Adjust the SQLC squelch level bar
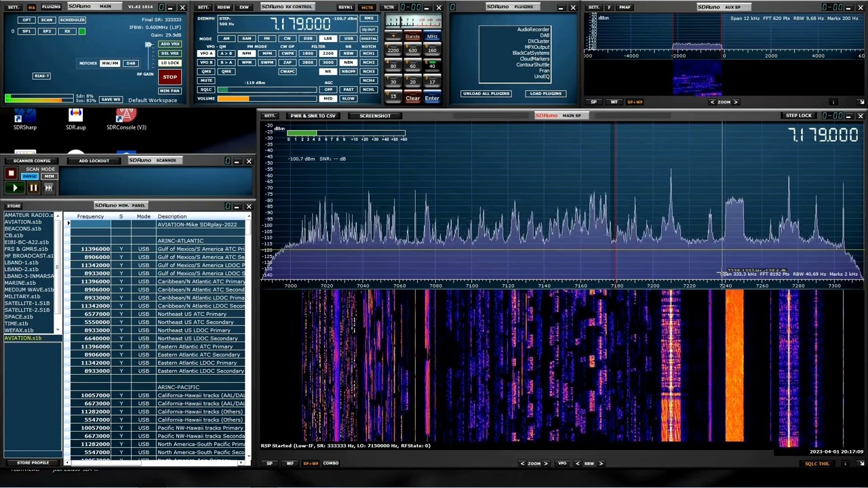 [x=267, y=89]
